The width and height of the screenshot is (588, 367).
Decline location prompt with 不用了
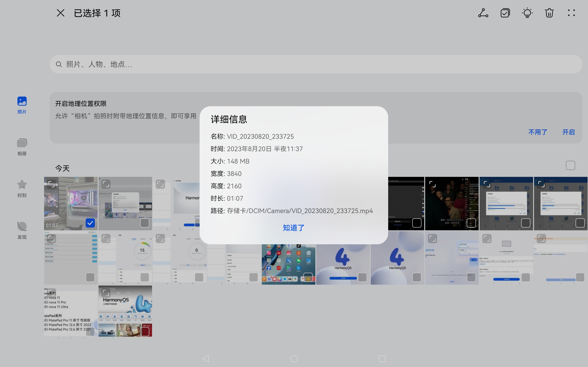(x=538, y=132)
